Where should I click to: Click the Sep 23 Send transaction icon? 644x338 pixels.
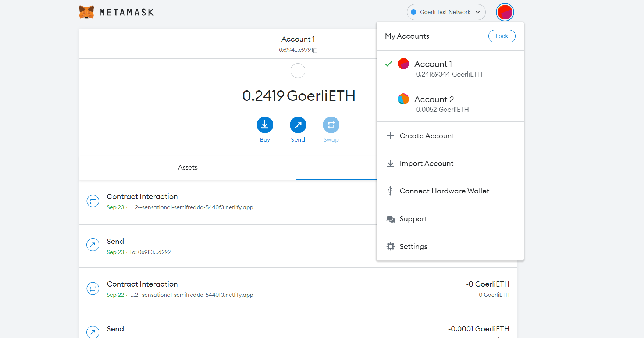(93, 245)
